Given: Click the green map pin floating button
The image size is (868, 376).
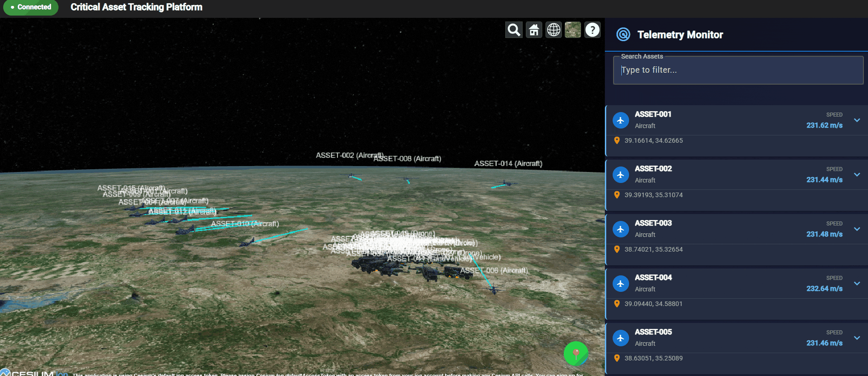Looking at the screenshot, I should [576, 353].
